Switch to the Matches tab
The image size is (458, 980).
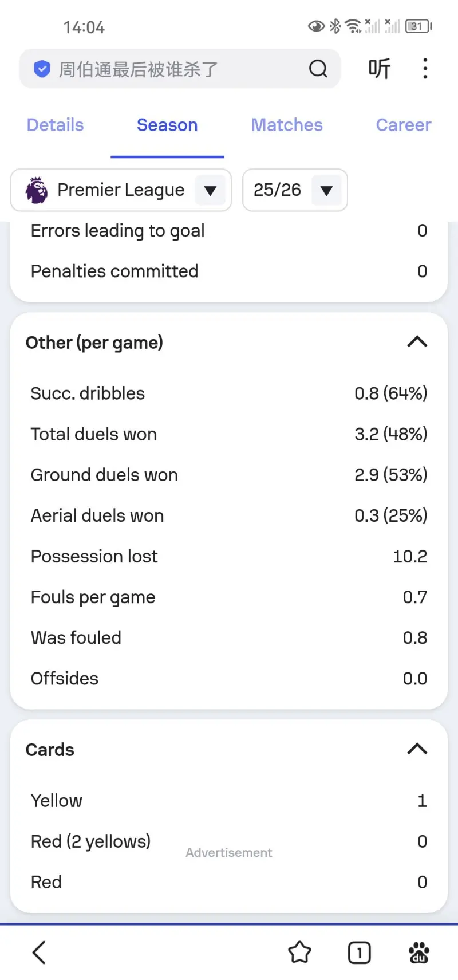point(287,125)
